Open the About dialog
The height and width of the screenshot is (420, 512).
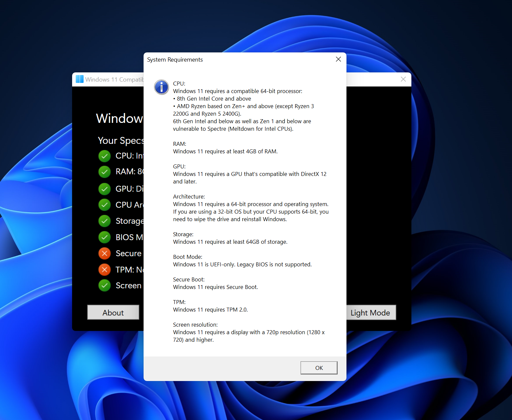pyautogui.click(x=113, y=312)
